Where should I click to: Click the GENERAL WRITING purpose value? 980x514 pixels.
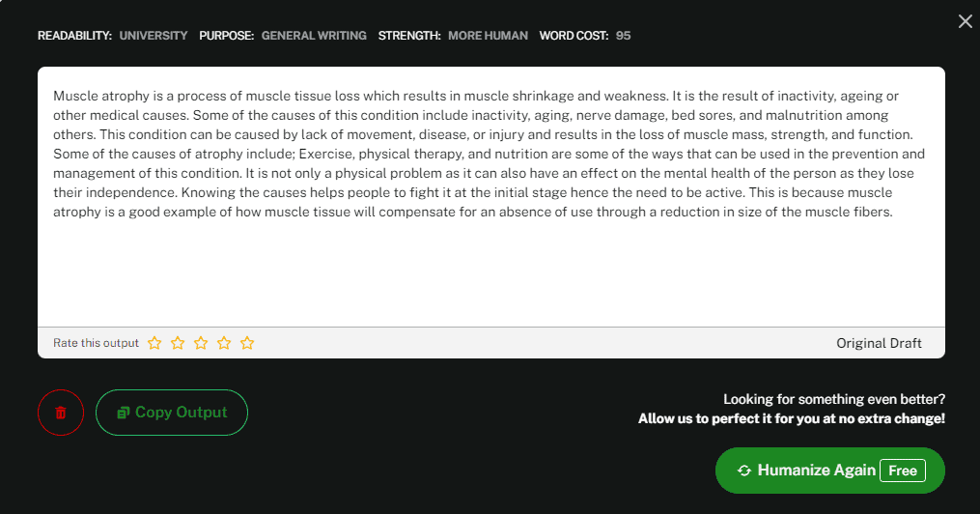[x=314, y=36]
